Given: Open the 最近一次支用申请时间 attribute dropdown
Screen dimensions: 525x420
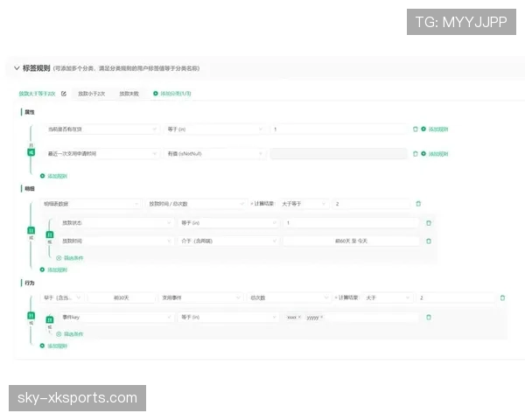Looking at the screenshot, I should tap(101, 153).
